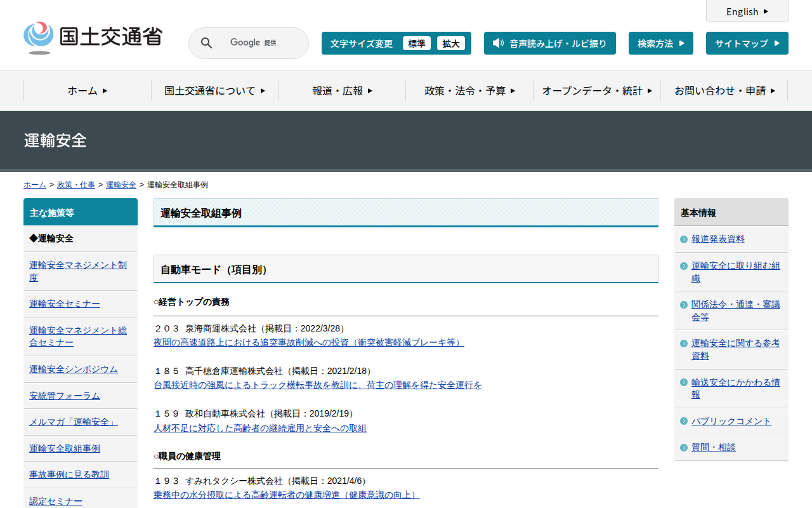Open the ホーム navigation menu item
The width and height of the screenshot is (812, 508).
[x=88, y=91]
